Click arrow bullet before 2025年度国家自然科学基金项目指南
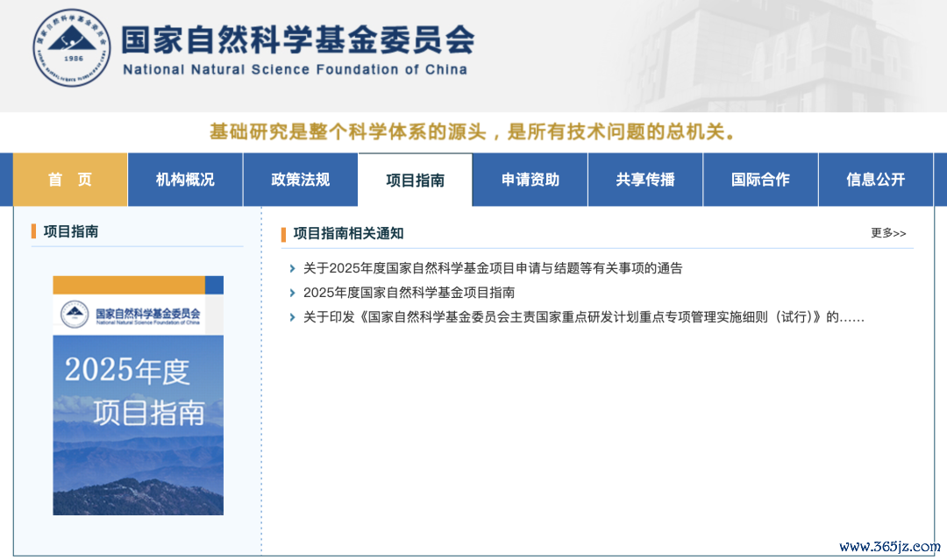 point(292,293)
